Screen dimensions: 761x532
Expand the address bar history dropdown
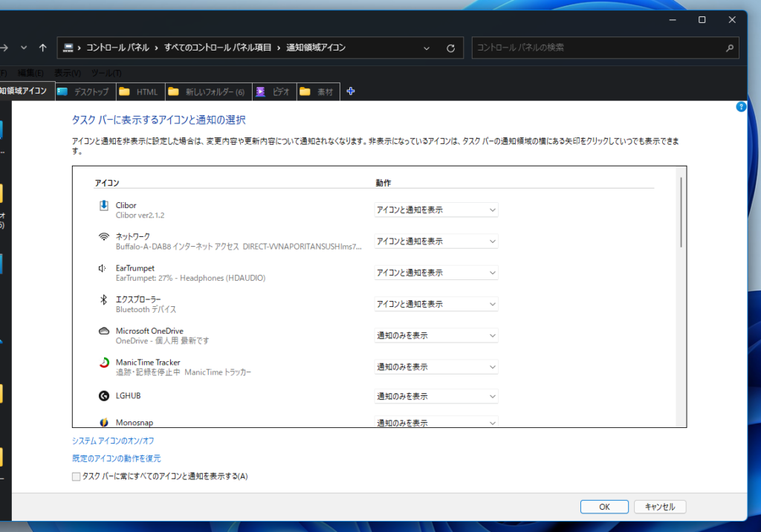[x=427, y=48]
